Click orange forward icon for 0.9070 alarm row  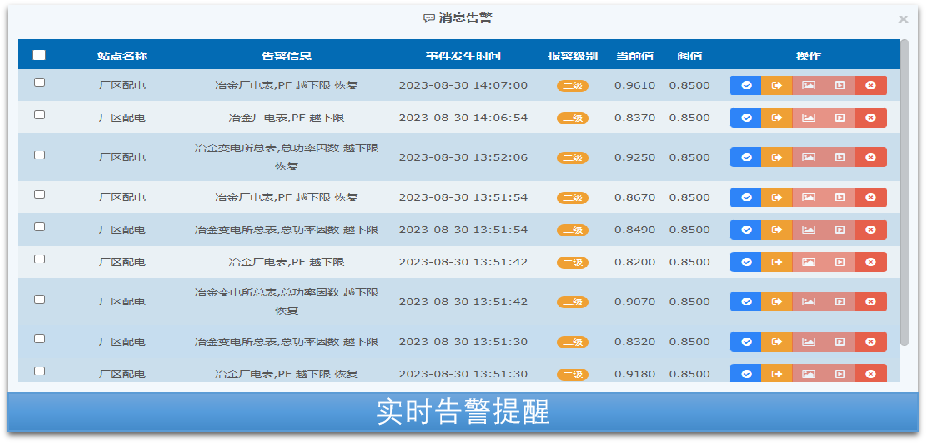coord(777,301)
